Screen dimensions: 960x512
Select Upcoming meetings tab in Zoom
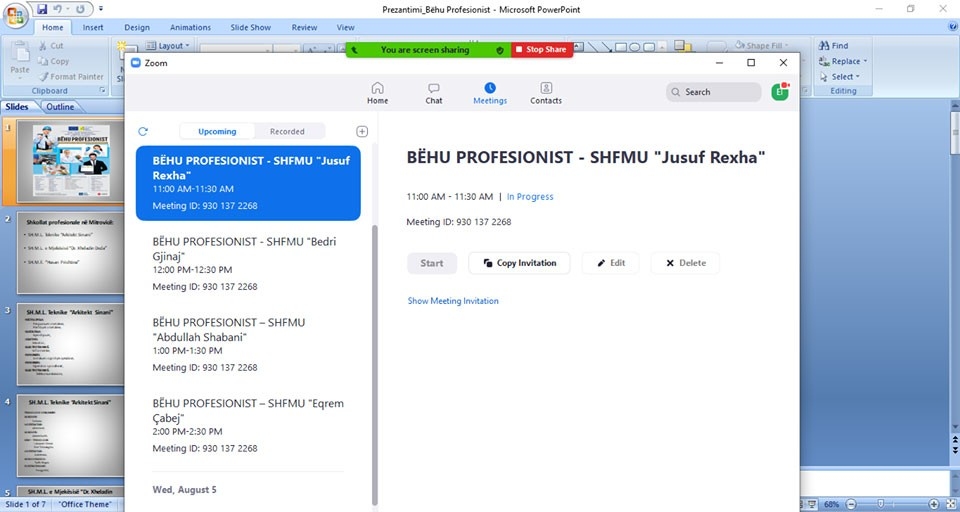click(217, 131)
